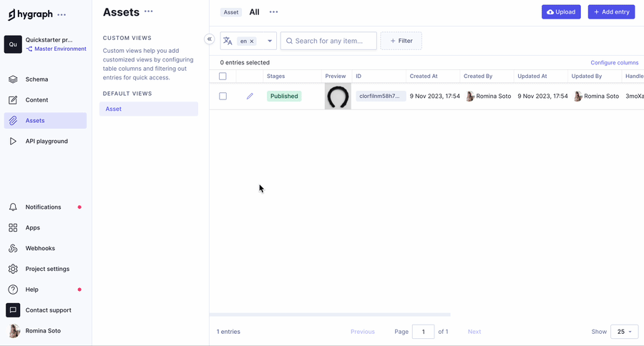The width and height of the screenshot is (644, 346).
Task: Click Contact support chat icon
Action: 13,310
